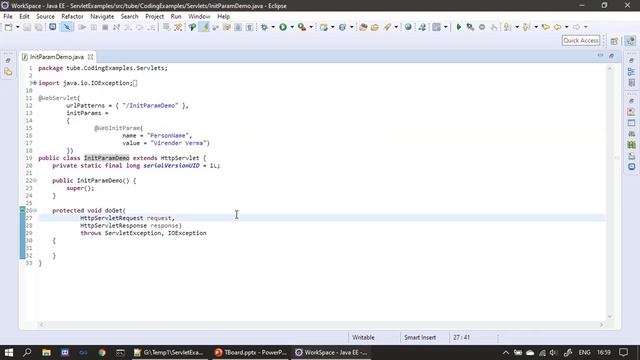
Task: Click the 27 : 41 cursor position
Action: 462,338
